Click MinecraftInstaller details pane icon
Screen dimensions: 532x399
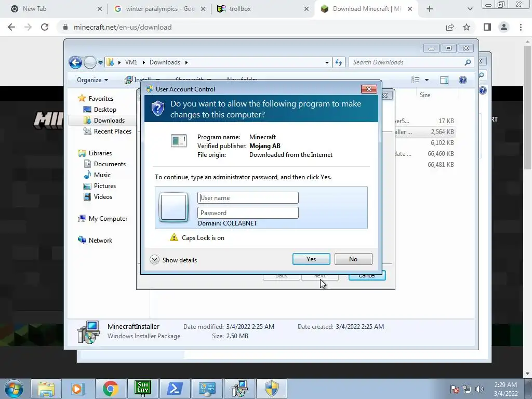(x=88, y=332)
